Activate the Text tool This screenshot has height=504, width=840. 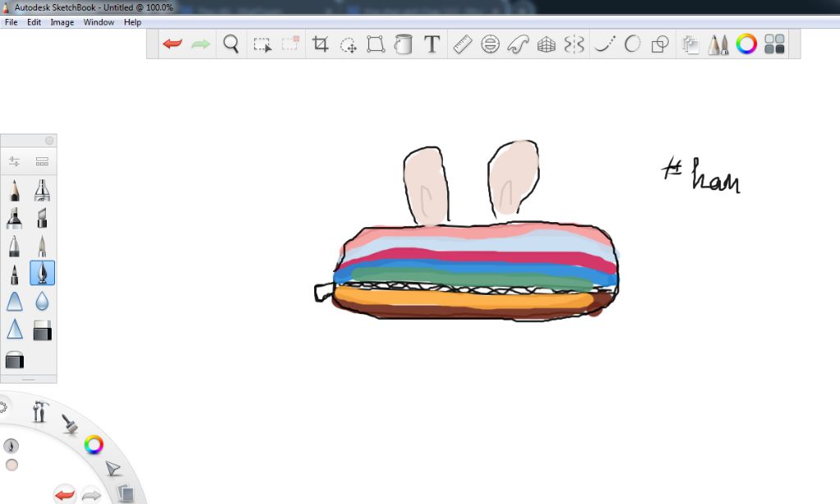pos(431,44)
